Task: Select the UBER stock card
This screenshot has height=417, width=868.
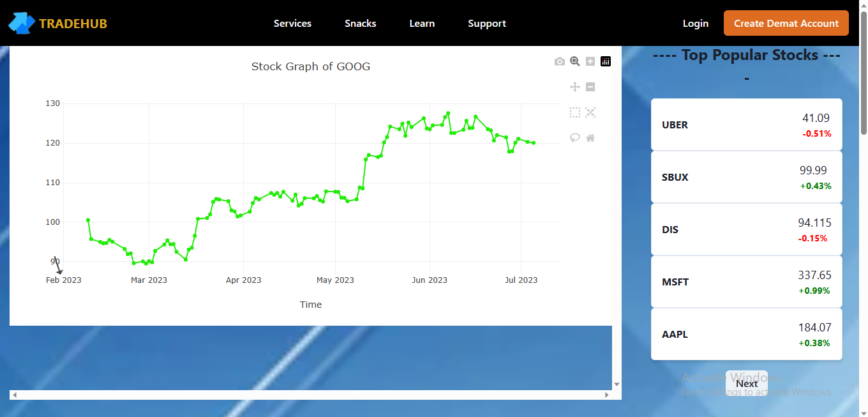Action: click(746, 125)
